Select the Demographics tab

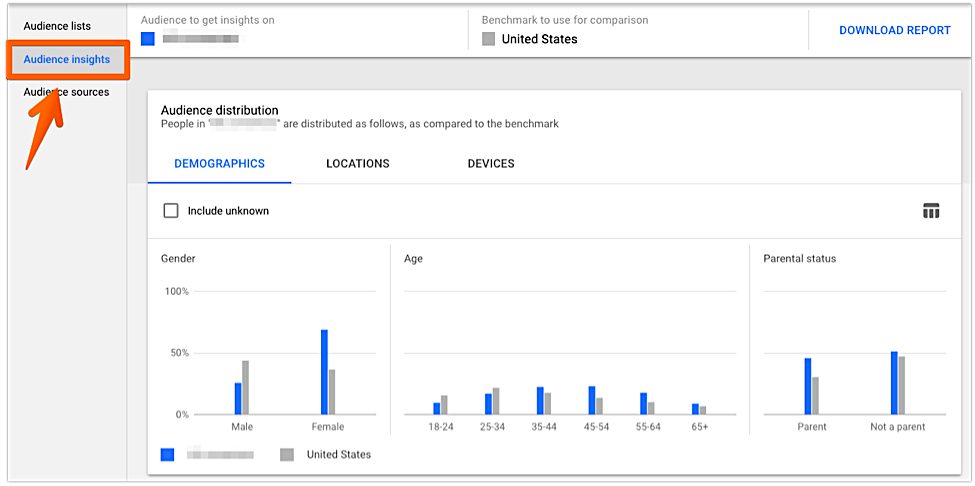[x=219, y=164]
